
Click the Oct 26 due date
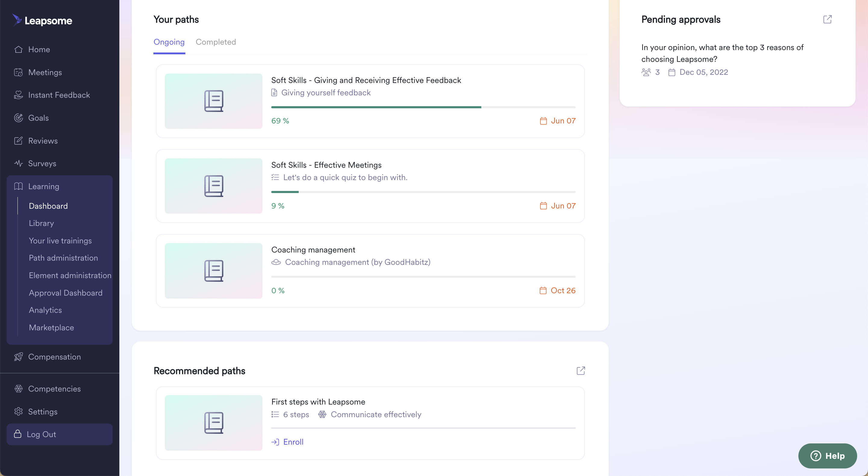click(x=563, y=290)
